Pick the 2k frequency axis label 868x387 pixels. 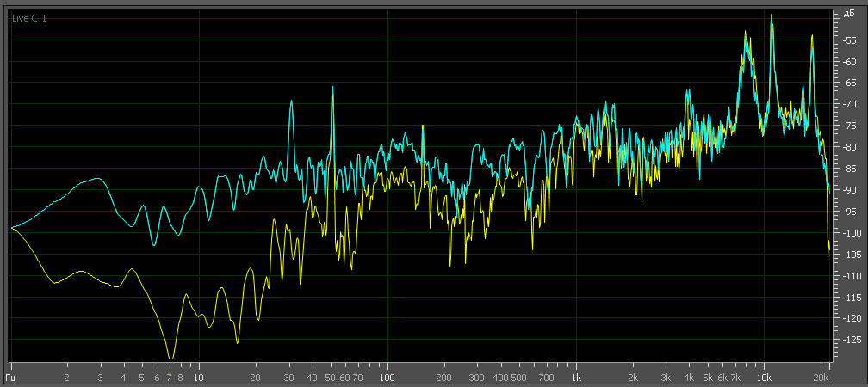633,377
